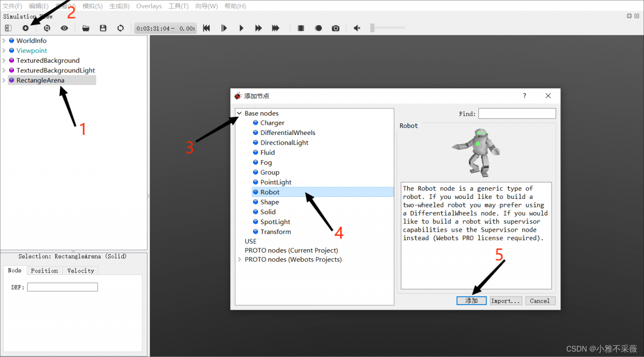
Task: Reset simulation with the rewind icon
Action: 206,28
